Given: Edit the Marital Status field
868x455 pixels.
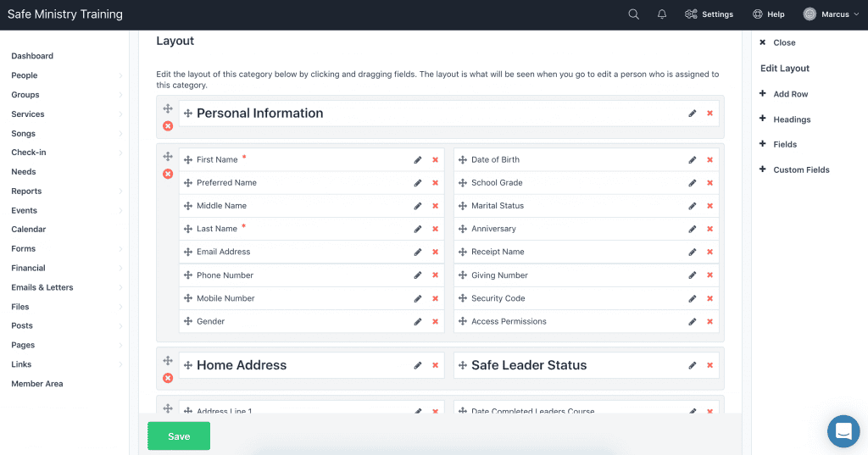Looking at the screenshot, I should click(x=692, y=206).
